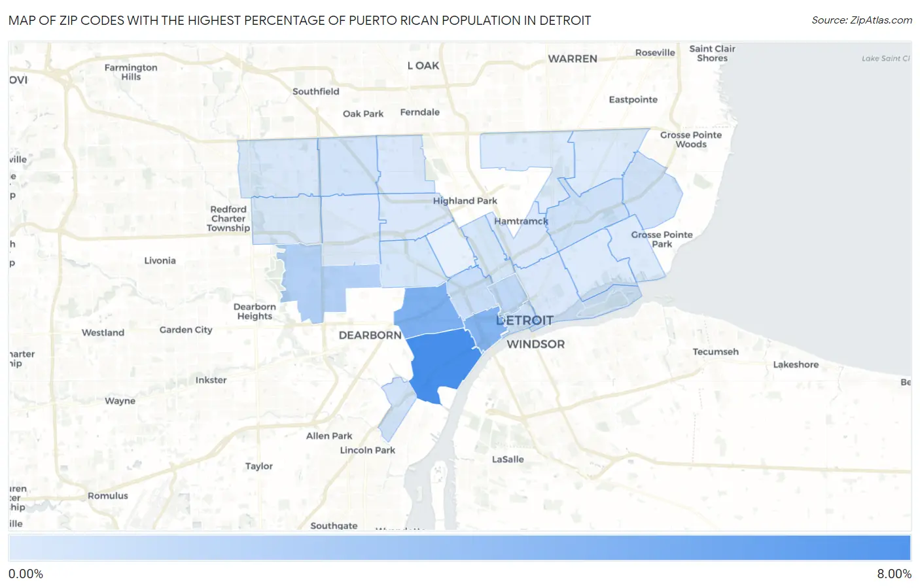Click the Redford Charter Township label
This screenshot has height=588, width=920.
(228, 218)
